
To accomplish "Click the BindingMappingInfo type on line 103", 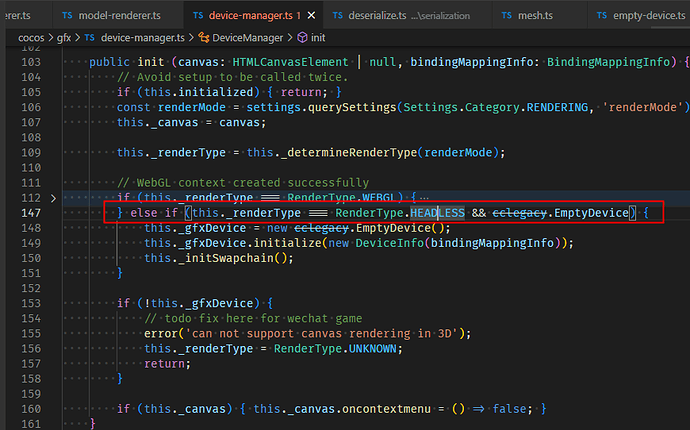I will pos(609,62).
